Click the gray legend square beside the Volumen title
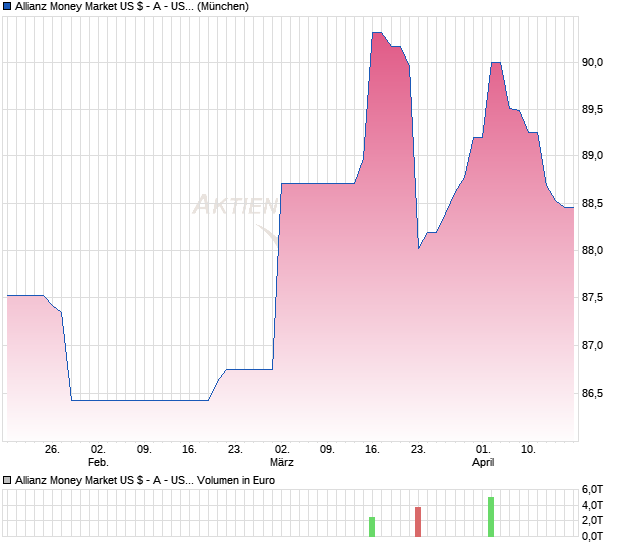The width and height of the screenshot is (620, 546). click(x=8, y=480)
